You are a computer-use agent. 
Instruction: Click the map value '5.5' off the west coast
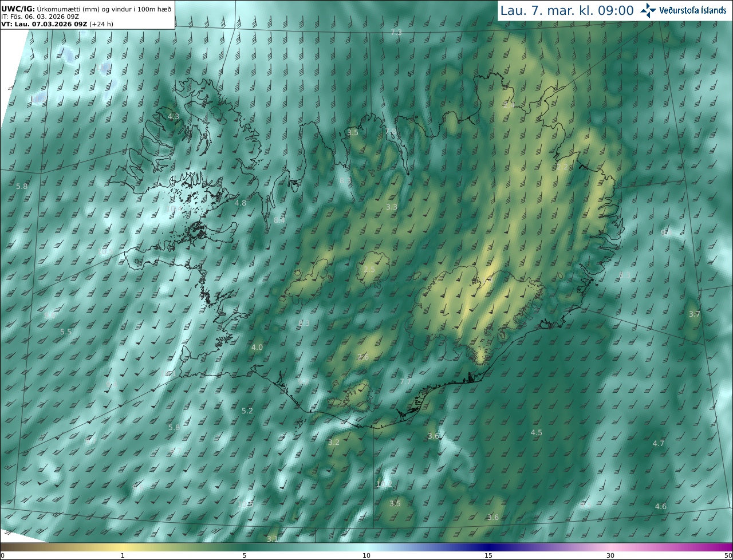[66, 332]
